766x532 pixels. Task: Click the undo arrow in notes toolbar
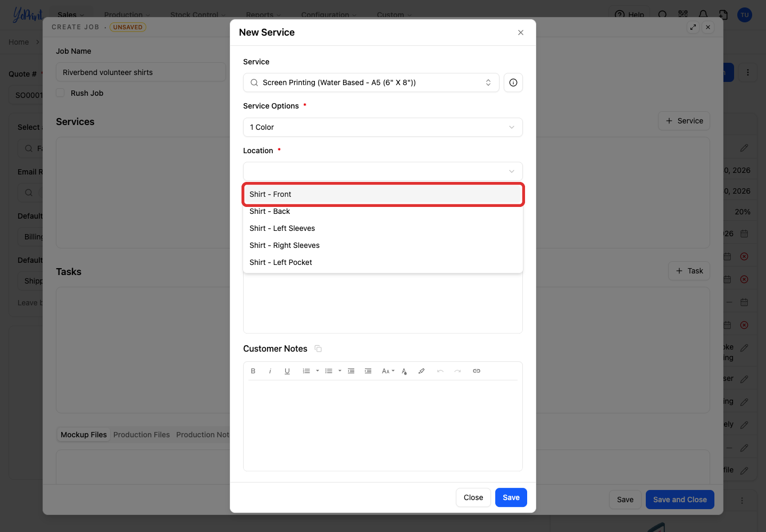440,371
